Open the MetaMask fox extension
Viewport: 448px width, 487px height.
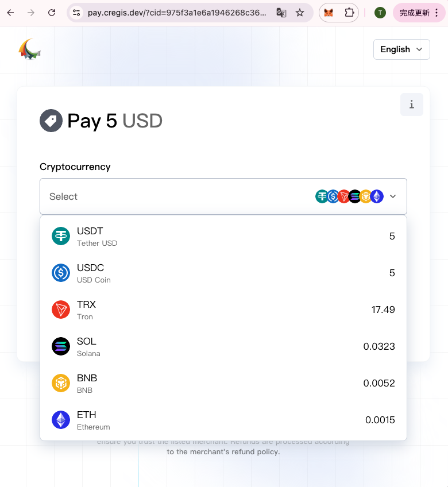pyautogui.click(x=329, y=13)
